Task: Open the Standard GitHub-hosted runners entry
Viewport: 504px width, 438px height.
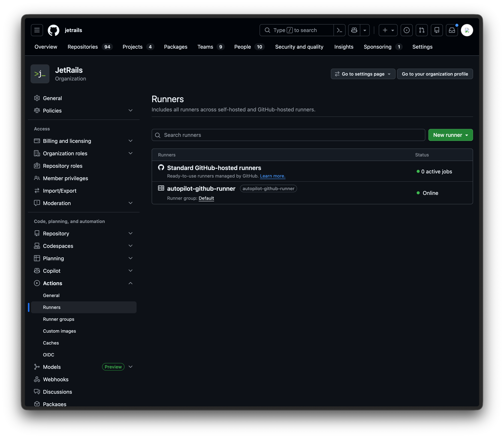Action: pyautogui.click(x=214, y=168)
